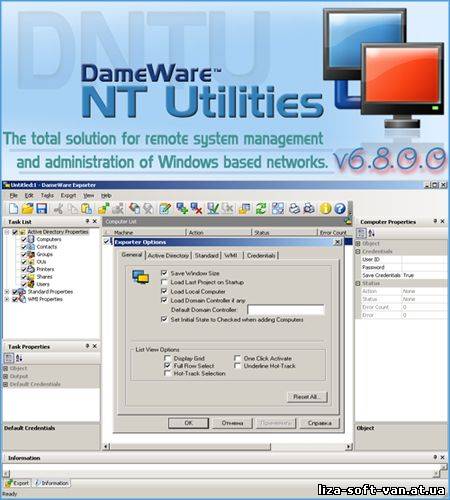Click the OK button in Exporter Options
This screenshot has height=500, width=450.
[x=188, y=423]
